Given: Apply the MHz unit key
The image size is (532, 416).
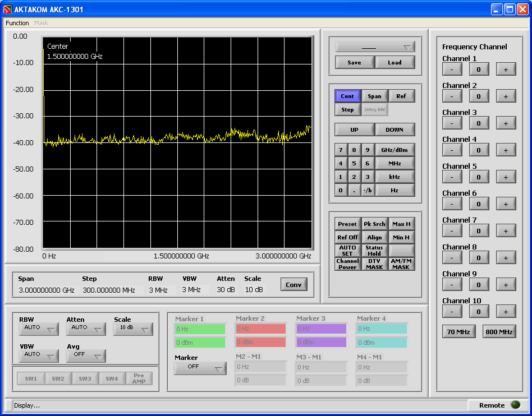Looking at the screenshot, I should point(395,163).
